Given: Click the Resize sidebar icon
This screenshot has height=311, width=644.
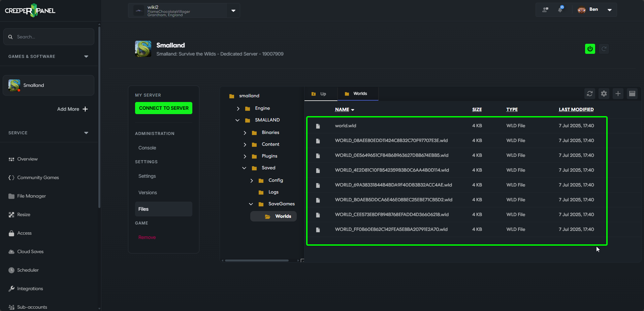Looking at the screenshot, I should (x=11, y=215).
